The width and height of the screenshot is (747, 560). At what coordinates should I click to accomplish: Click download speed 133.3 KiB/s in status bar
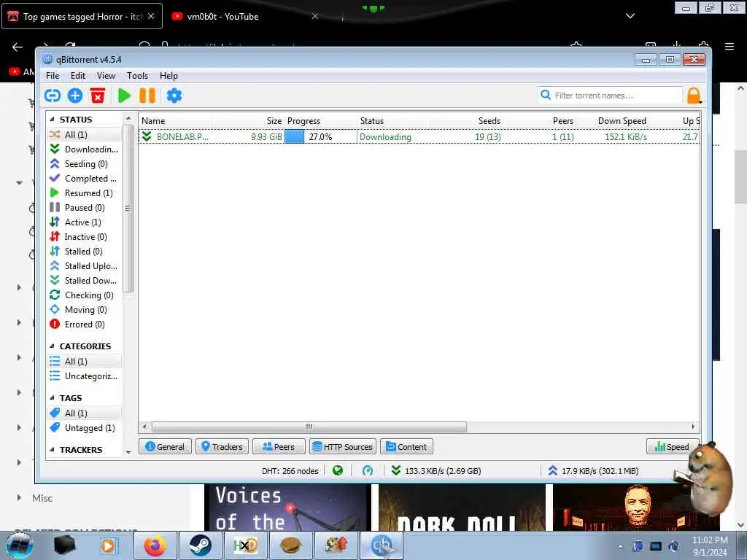click(x=436, y=471)
